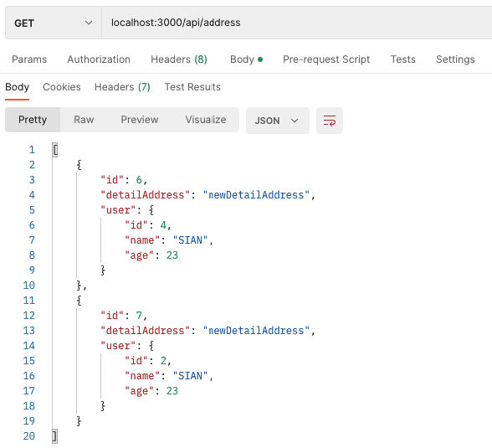Image resolution: width=492 pixels, height=448 pixels.
Task: Open the Pre-request Script tab
Action: pyautogui.click(x=326, y=59)
